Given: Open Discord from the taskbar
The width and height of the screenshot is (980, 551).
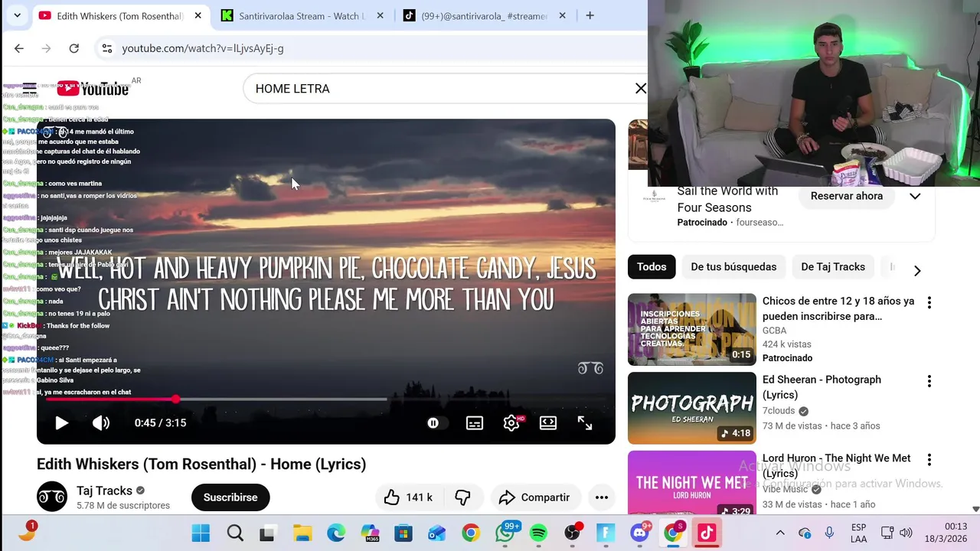Looking at the screenshot, I should (x=640, y=533).
